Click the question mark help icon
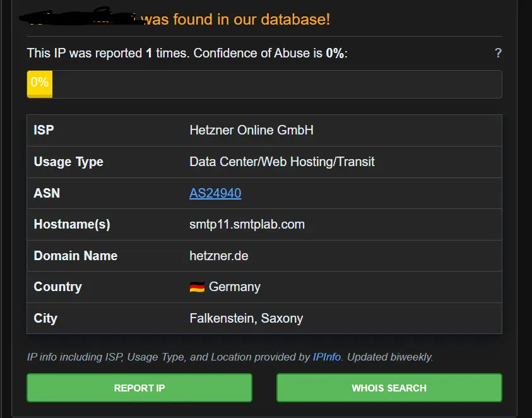 (499, 54)
